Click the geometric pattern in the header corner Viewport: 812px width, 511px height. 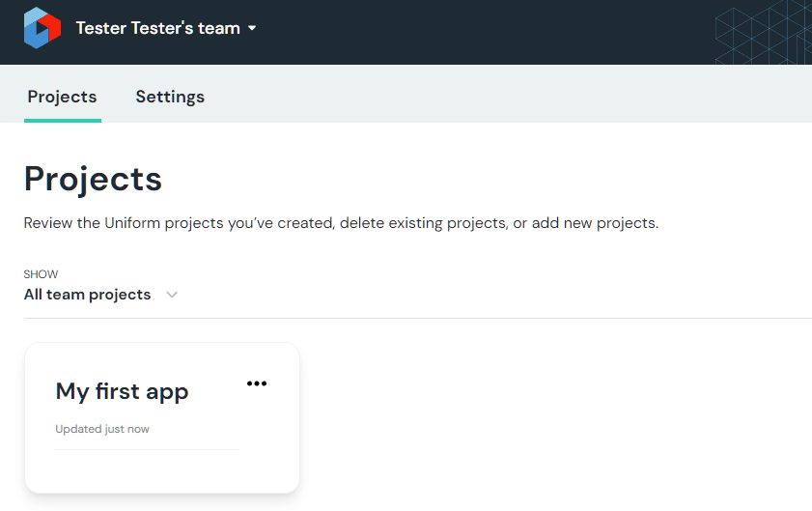[x=763, y=32]
